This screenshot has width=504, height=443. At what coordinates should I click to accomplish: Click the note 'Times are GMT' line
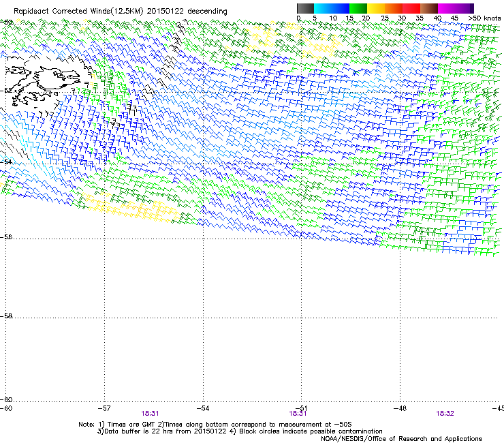tap(215, 425)
